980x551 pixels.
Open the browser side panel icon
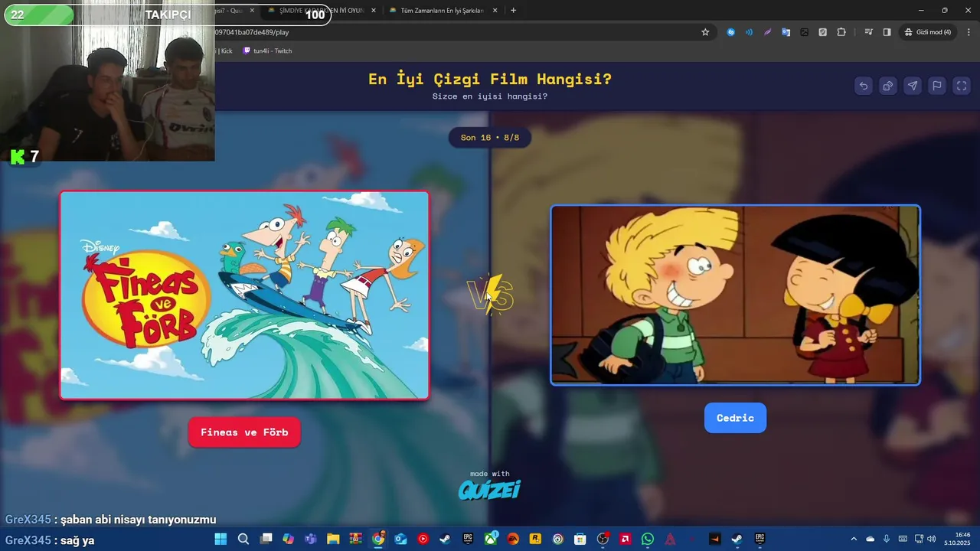click(887, 32)
